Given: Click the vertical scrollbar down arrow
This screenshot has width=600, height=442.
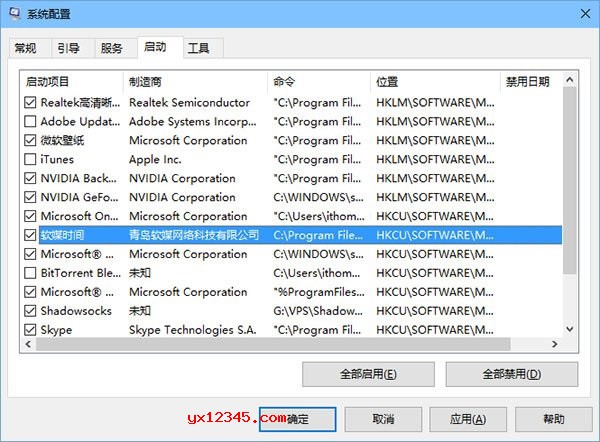Looking at the screenshot, I should pos(570,329).
